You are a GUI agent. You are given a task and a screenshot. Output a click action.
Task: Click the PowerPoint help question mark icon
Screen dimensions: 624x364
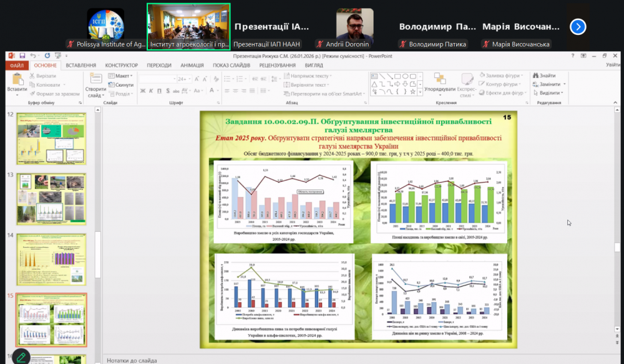click(x=573, y=56)
